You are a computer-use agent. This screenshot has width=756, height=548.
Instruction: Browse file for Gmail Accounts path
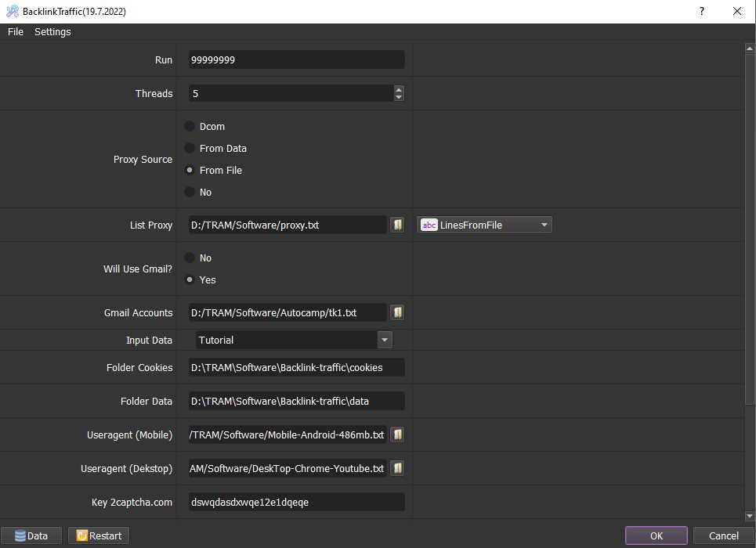[x=397, y=312]
